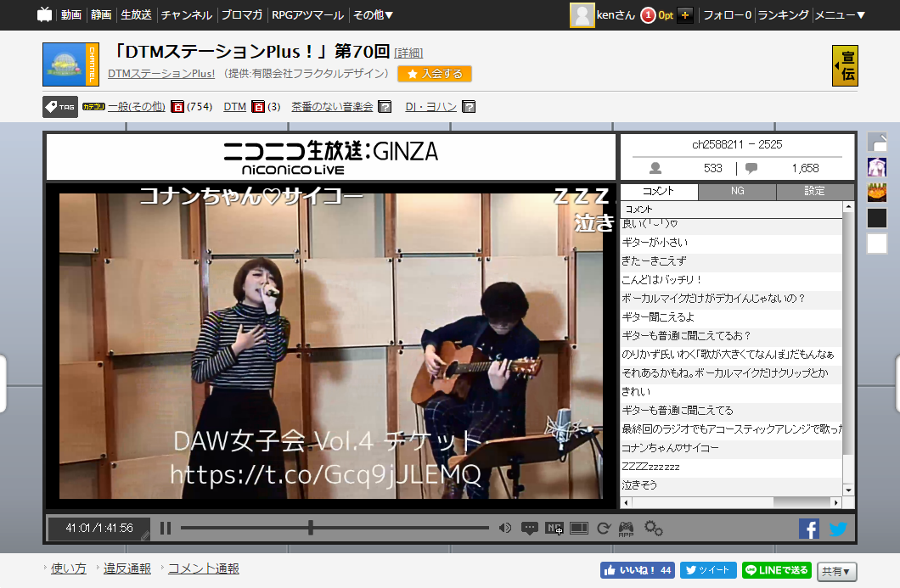Open the コメント通報 link
This screenshot has width=900, height=588.
click(x=204, y=568)
